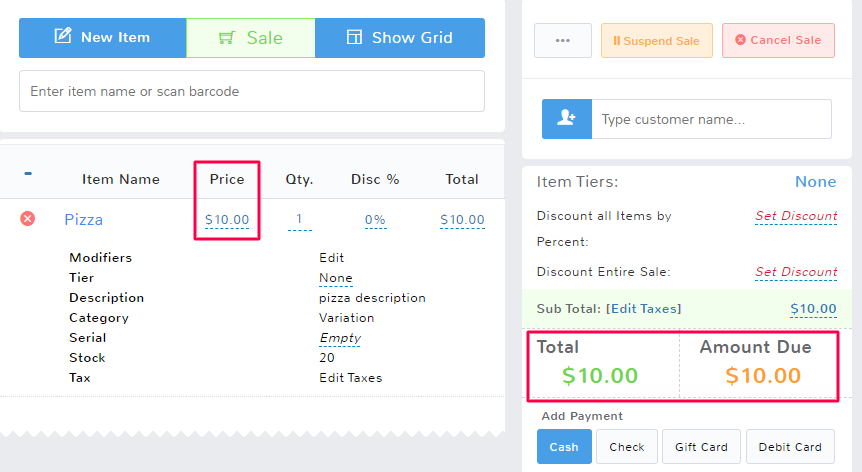Click the New Item button
The image size is (862, 472).
tap(102, 38)
